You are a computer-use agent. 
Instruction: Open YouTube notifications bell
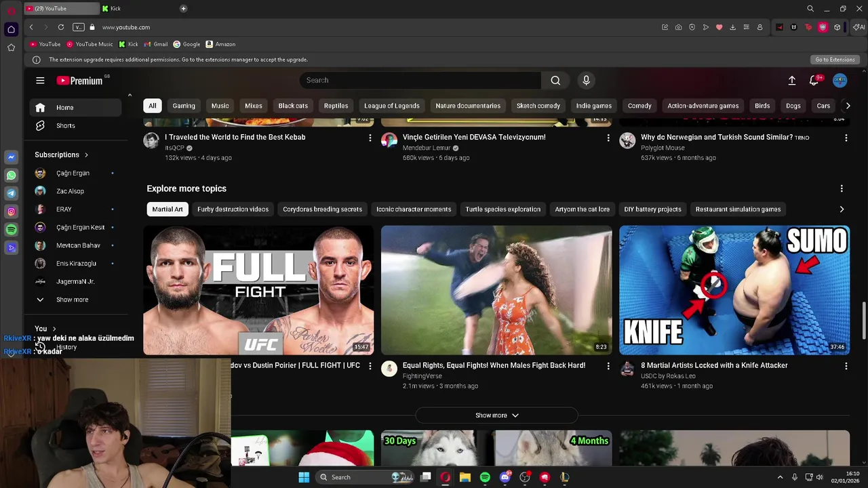click(x=814, y=80)
